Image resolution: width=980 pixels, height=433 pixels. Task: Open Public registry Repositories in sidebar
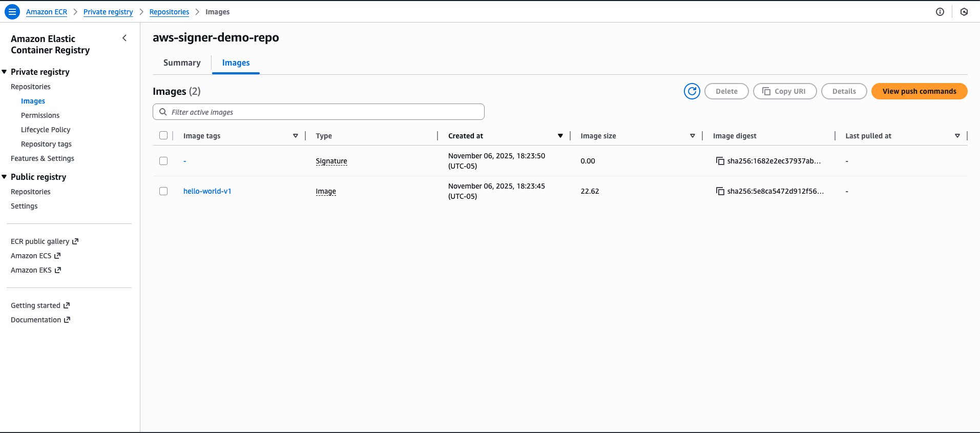pyautogui.click(x=31, y=192)
